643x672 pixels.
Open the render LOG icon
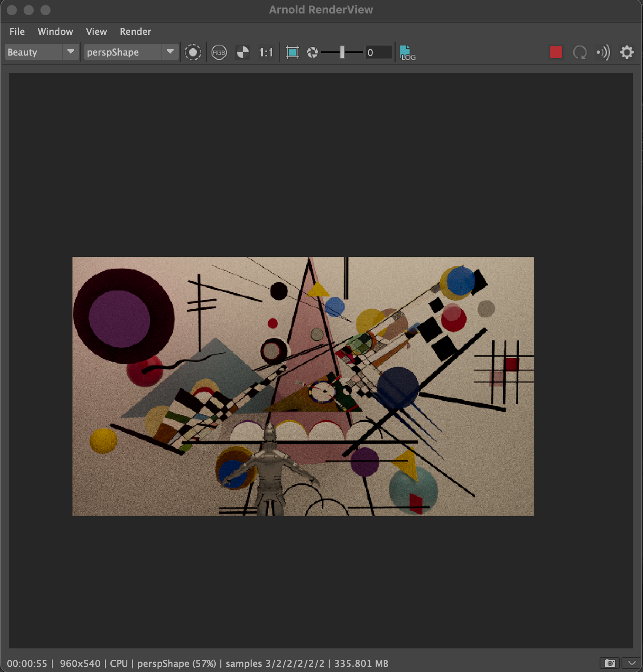[407, 53]
